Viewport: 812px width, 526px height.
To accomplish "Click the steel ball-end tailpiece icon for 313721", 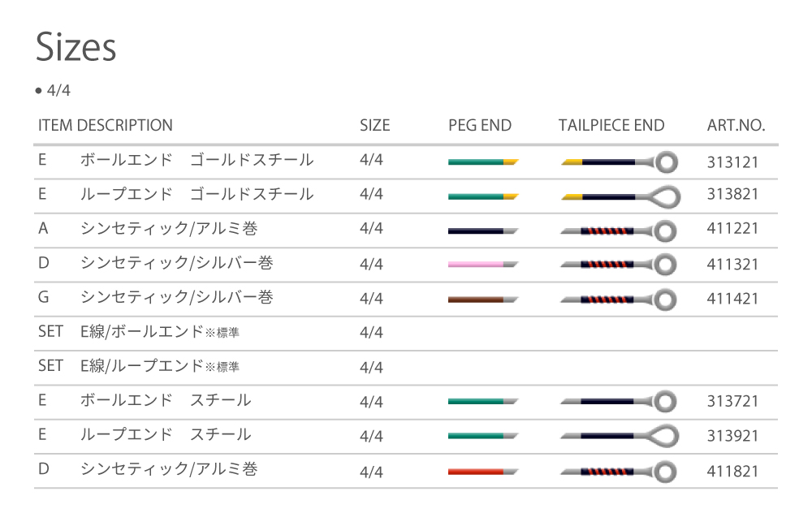I will (620, 402).
